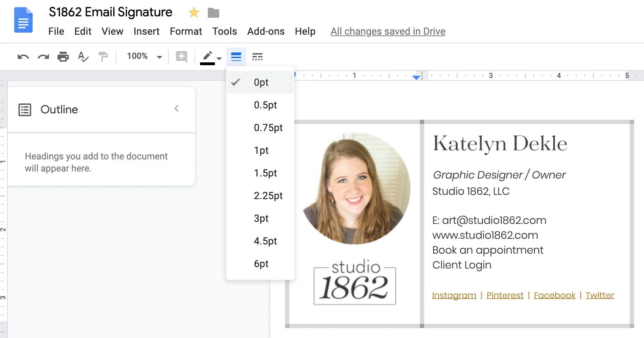644x338 pixels.
Task: Select the border dash style tool
Action: tap(257, 56)
